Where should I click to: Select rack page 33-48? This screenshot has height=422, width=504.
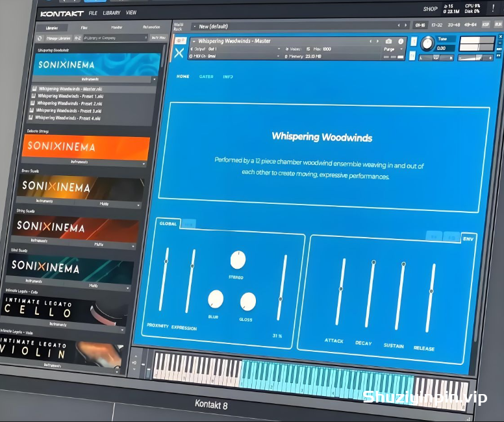tap(453, 25)
